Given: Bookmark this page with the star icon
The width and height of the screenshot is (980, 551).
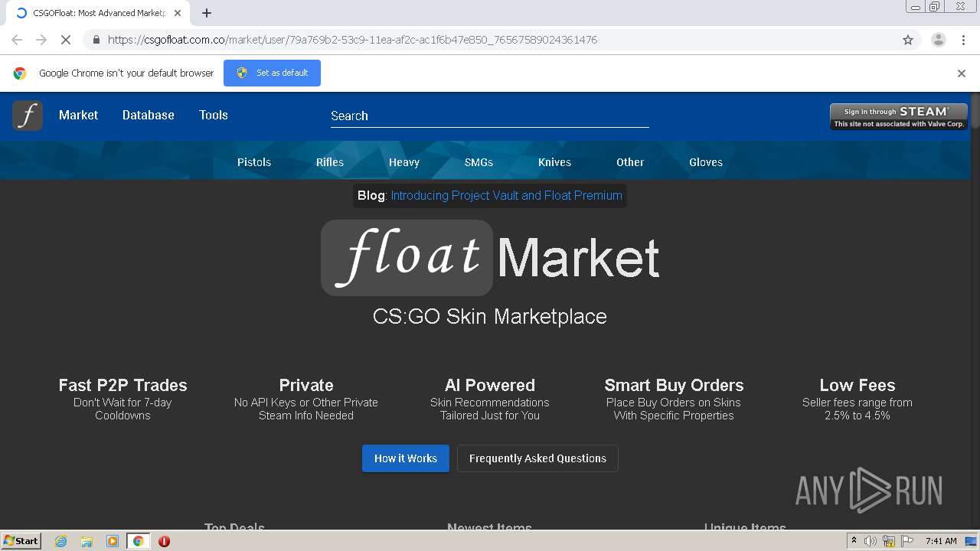Looking at the screenshot, I should point(908,40).
